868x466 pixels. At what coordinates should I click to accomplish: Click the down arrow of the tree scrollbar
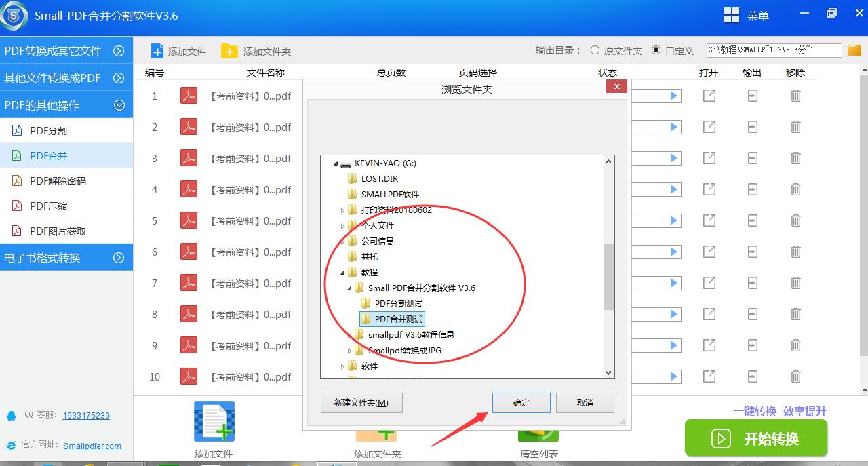pos(608,373)
